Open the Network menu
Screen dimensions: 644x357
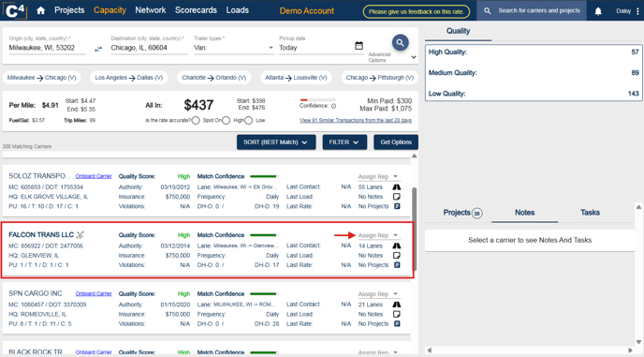pyautogui.click(x=151, y=10)
